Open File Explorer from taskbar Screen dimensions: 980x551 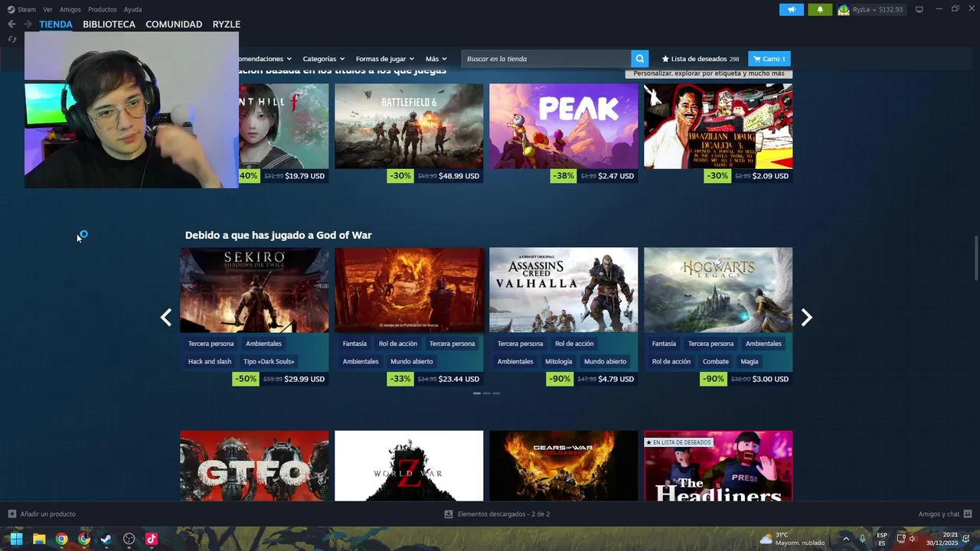pyautogui.click(x=39, y=539)
